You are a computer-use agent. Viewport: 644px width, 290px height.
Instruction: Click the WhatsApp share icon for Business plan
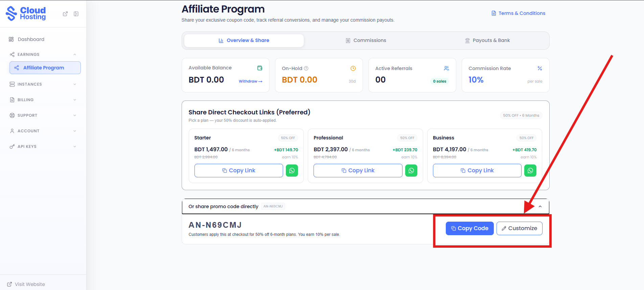click(x=530, y=171)
